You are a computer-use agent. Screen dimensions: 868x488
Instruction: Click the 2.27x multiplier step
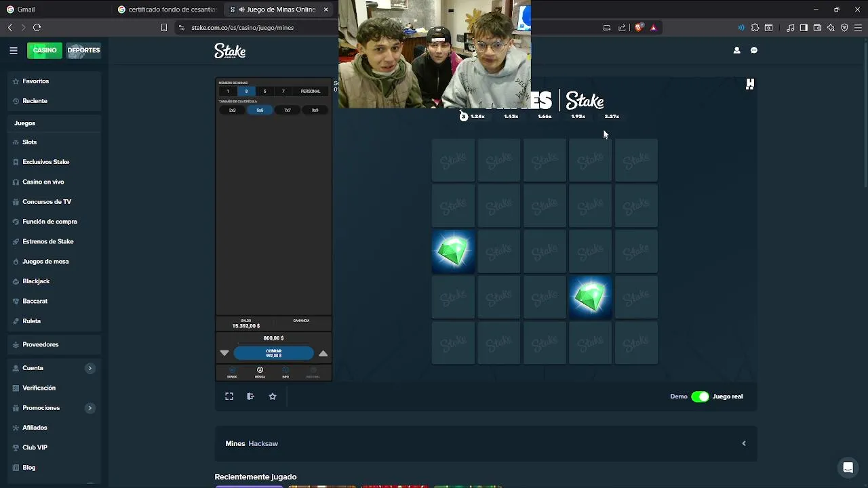[x=612, y=117]
